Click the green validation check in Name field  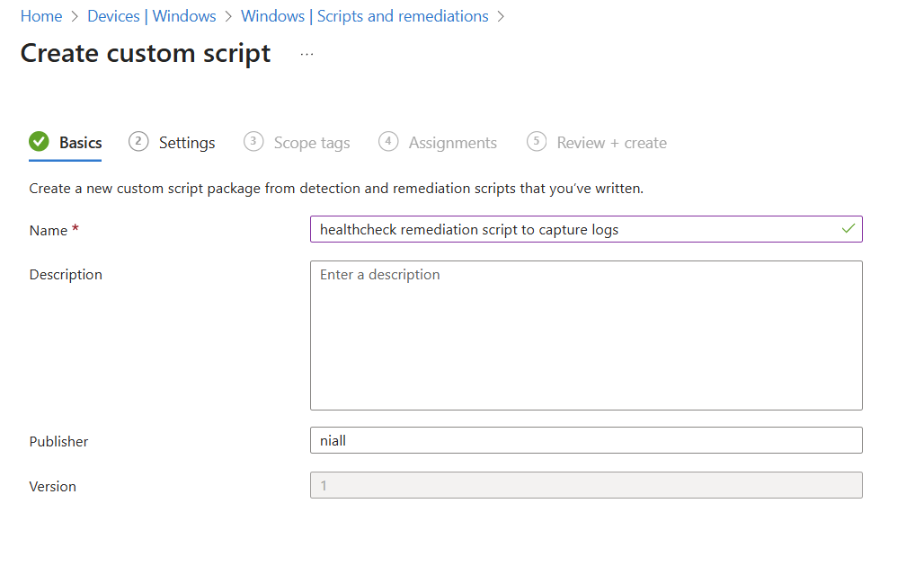pyautogui.click(x=848, y=229)
